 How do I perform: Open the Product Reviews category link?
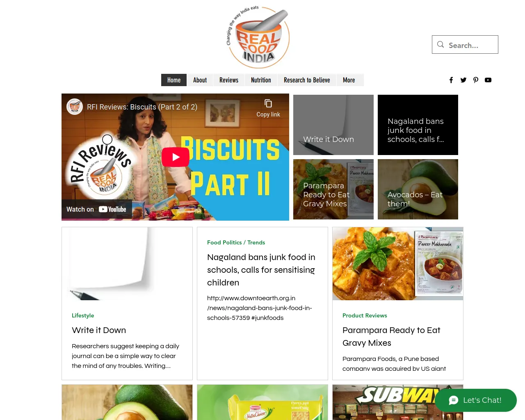pos(365,315)
